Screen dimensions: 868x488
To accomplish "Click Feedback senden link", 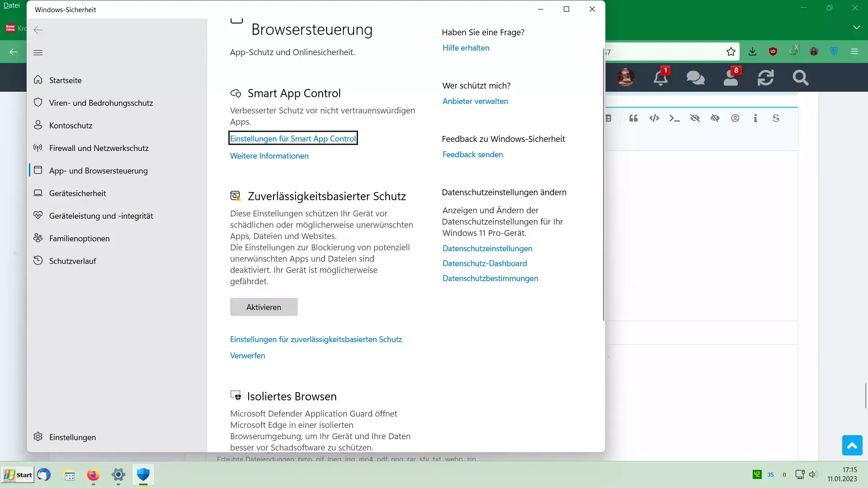I will [x=472, y=154].
